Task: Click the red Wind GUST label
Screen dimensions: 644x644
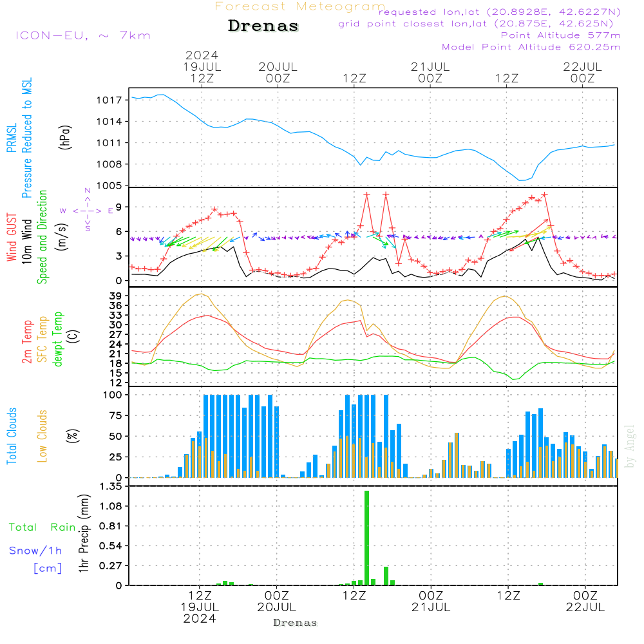Action: (12, 238)
